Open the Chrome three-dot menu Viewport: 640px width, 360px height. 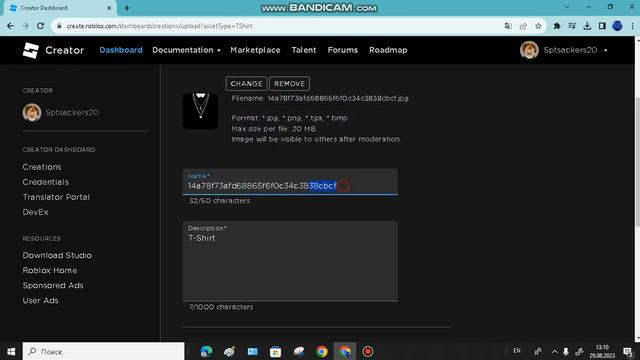632,26
